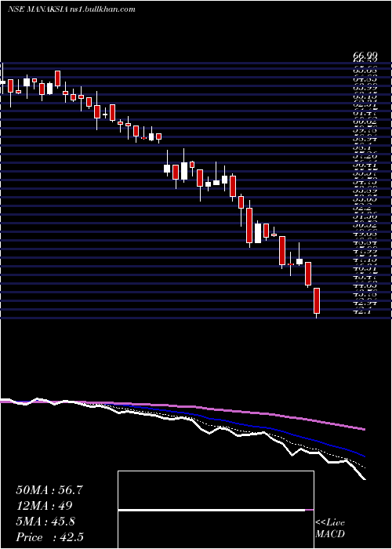Click the blue 12MA line's right end
Viewport: 392px width, 549px height.
click(364, 456)
